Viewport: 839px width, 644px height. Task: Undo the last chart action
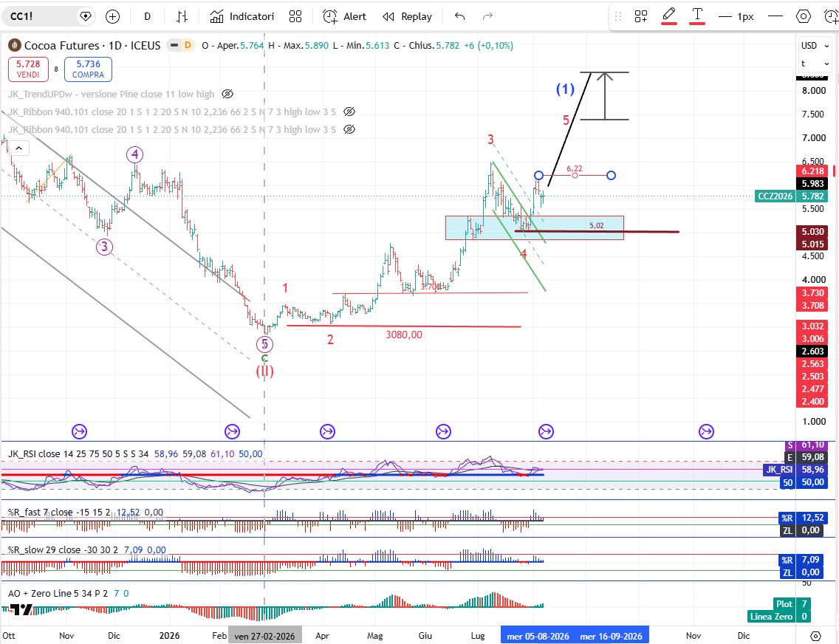pos(459,16)
